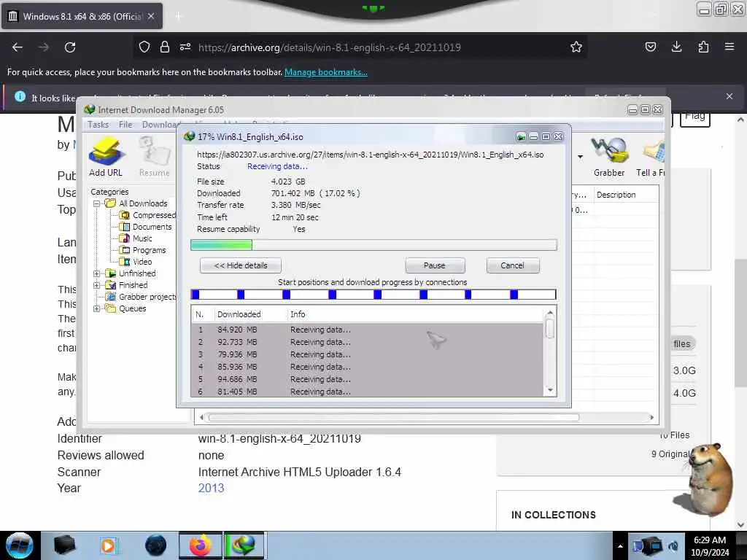
Task: Click the download dialog tray icon button
Action: pyautogui.click(x=521, y=137)
